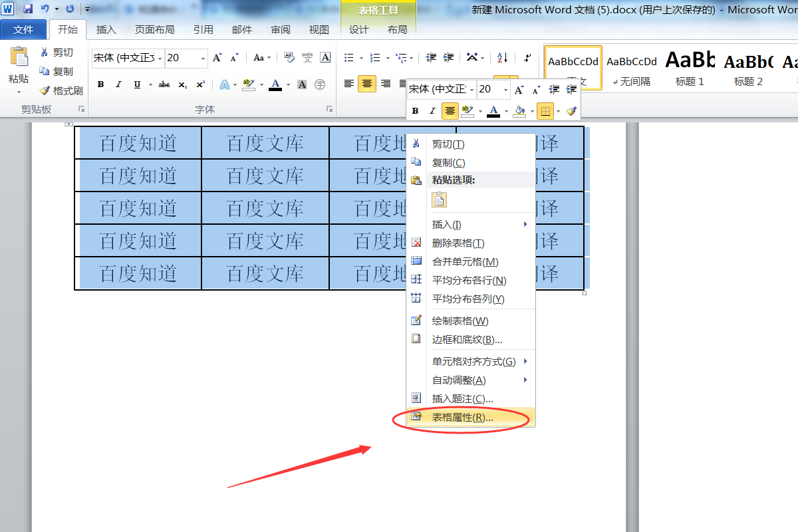Click Cut (剪切) in the ribbon

57,53
